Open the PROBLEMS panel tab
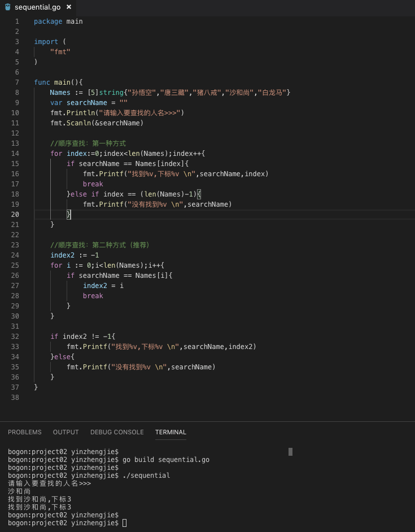415x532 pixels. 25,432
